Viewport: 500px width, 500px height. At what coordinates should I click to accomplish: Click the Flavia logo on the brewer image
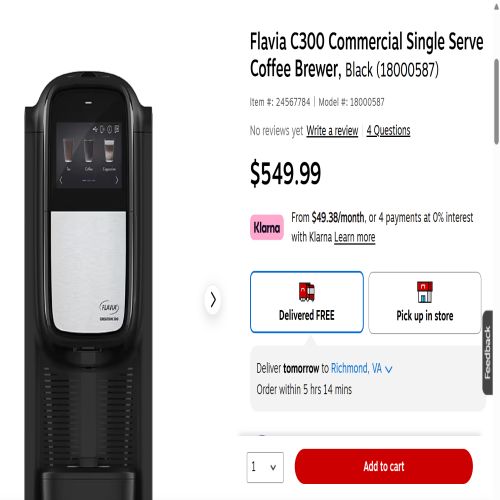pos(109,307)
